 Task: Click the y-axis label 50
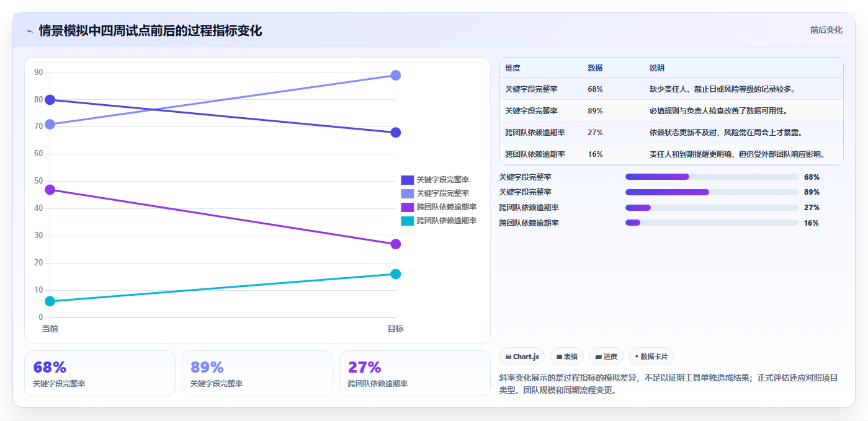point(38,181)
